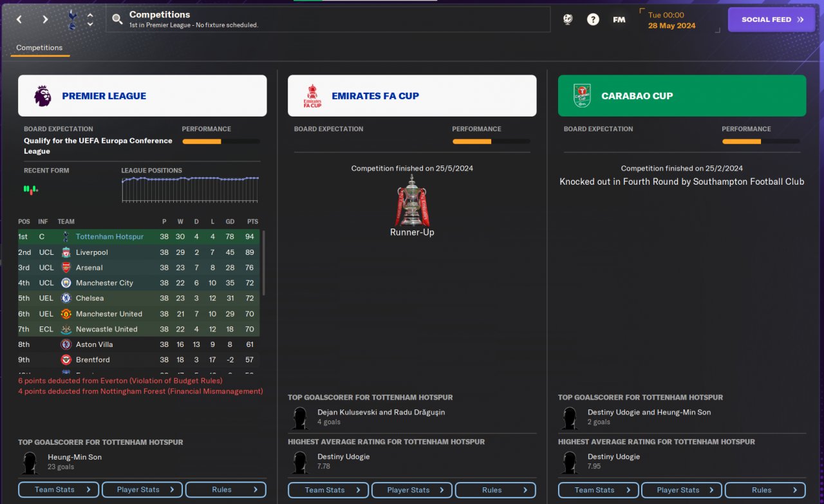Click the Carabao Cup logo
The width and height of the screenshot is (824, 504).
click(x=582, y=96)
